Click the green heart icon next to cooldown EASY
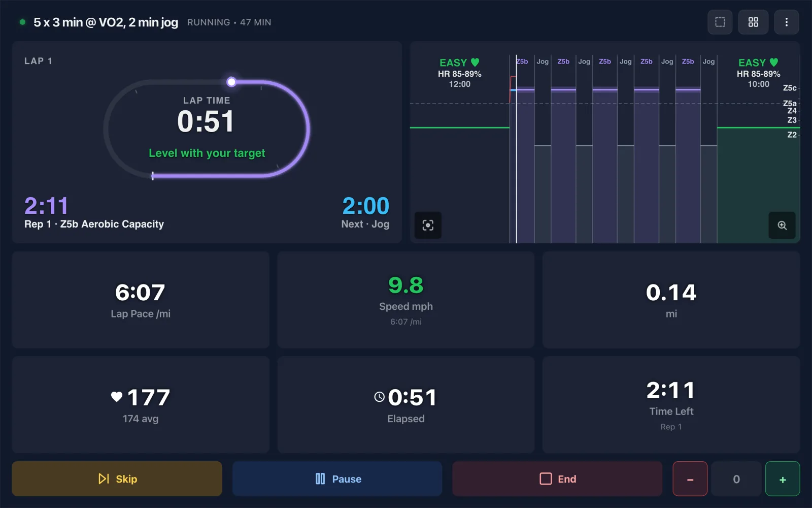The width and height of the screenshot is (812, 508). coord(774,62)
